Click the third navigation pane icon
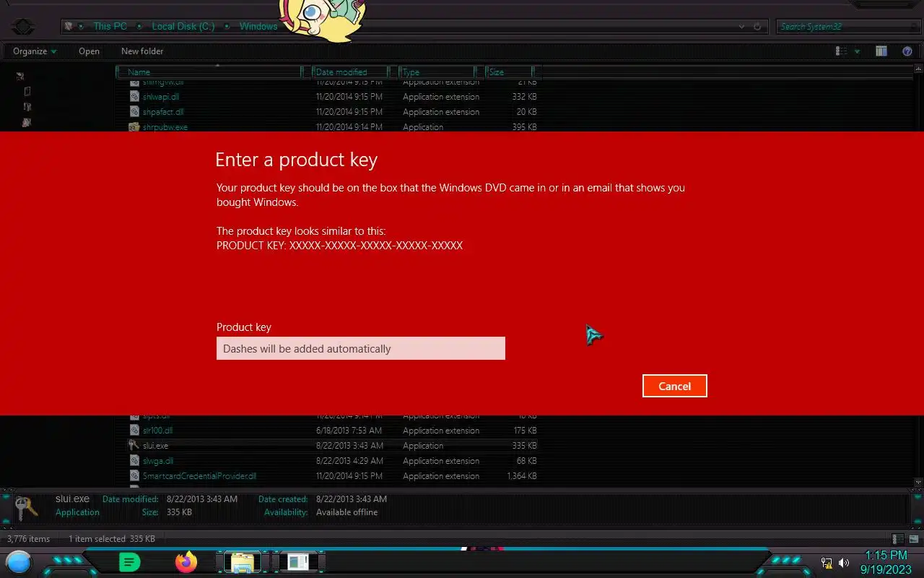Viewport: 924px width, 578px height. click(x=27, y=107)
